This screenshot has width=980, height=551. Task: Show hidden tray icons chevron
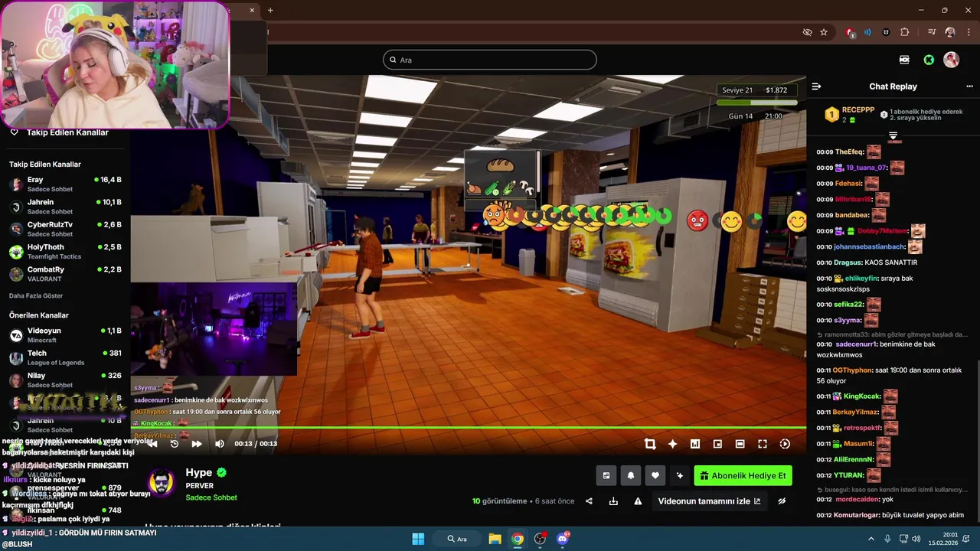point(871,539)
